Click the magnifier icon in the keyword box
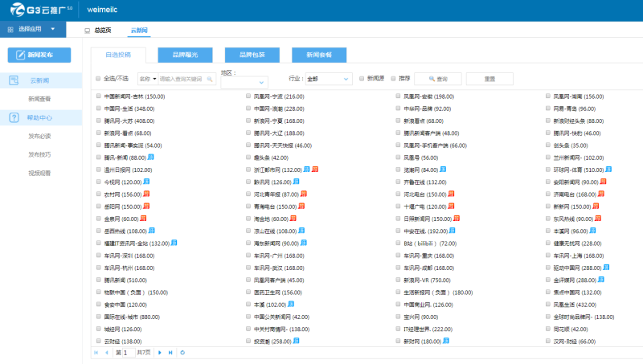The image size is (643, 364). click(210, 79)
